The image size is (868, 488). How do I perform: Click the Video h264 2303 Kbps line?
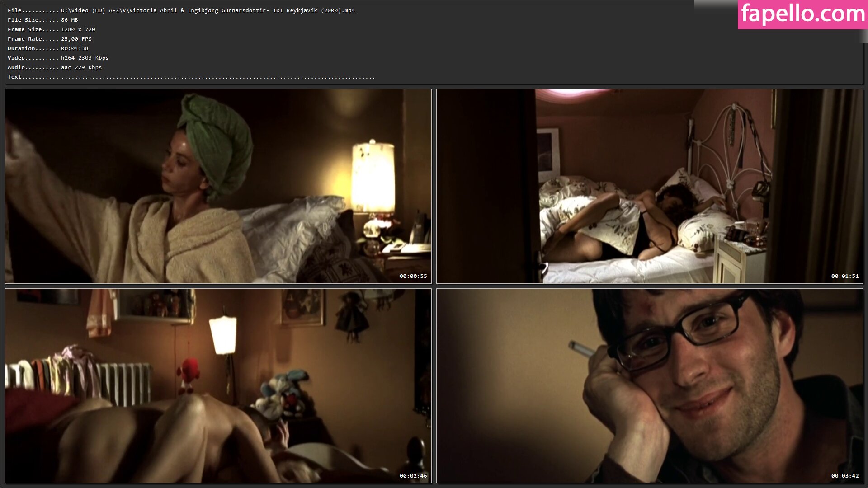(85, 58)
